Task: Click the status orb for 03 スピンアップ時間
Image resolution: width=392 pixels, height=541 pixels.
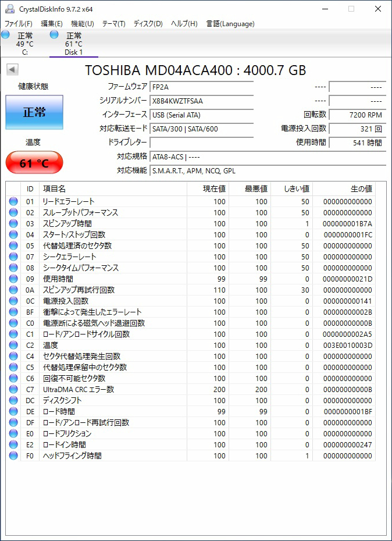Action: pos(13,223)
